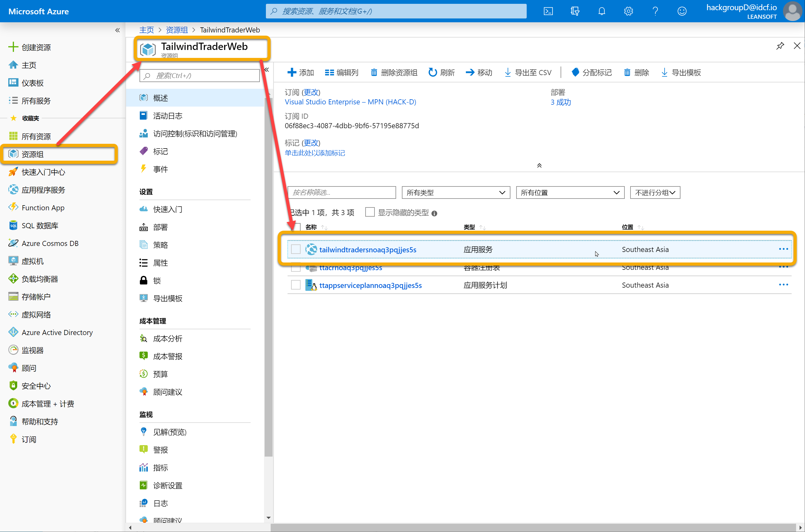Click 创建资源 in the sidebar

[30, 47]
